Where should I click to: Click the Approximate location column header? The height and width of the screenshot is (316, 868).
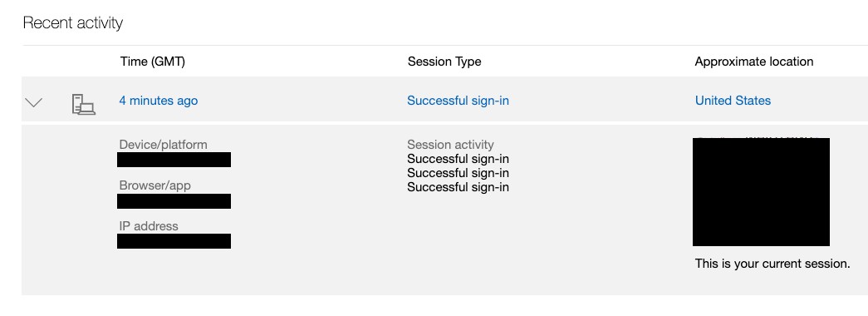click(754, 62)
